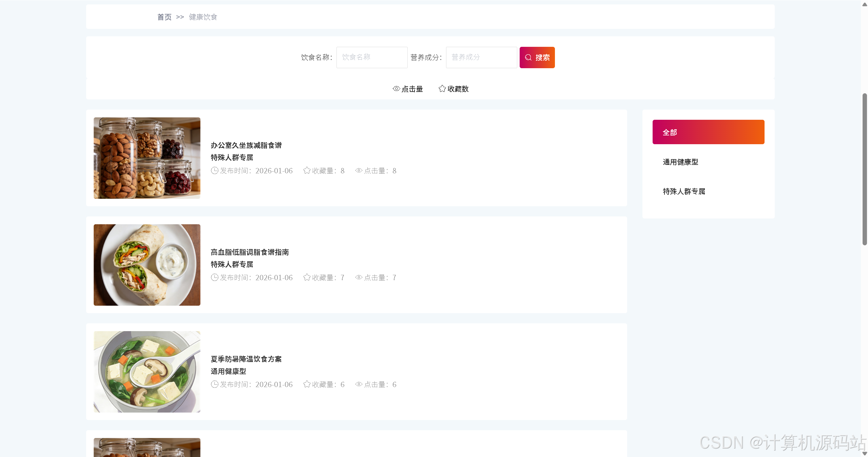This screenshot has height=457, width=868.
Task: Click the scrollbar down arrow
Action: pyautogui.click(x=865, y=453)
